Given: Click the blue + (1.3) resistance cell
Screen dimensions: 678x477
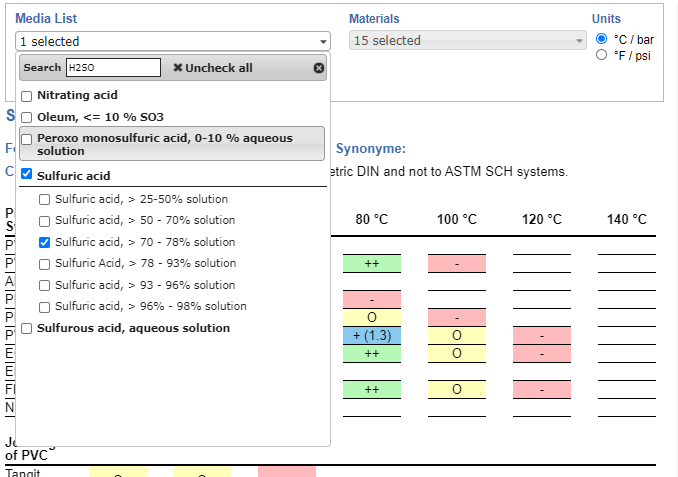Looking at the screenshot, I should click(x=371, y=335).
